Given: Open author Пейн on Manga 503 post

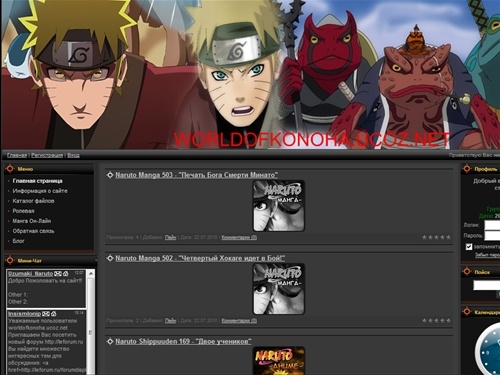Looking at the screenshot, I should [170, 237].
